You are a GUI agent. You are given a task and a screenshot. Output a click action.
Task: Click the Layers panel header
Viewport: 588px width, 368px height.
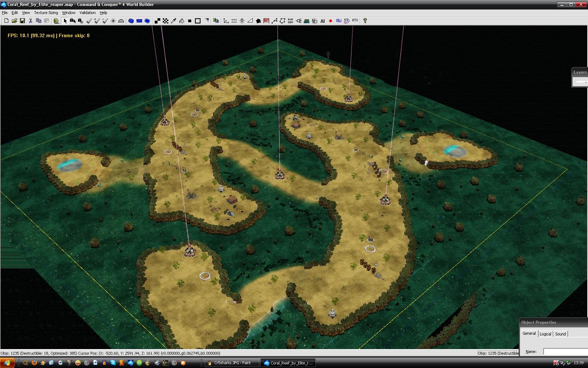580,72
